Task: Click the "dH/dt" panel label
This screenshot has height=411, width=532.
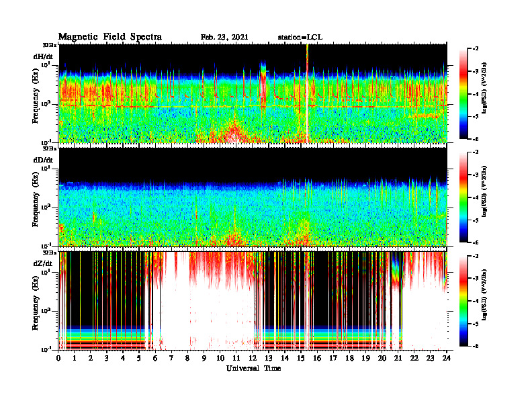Action: pos(43,56)
